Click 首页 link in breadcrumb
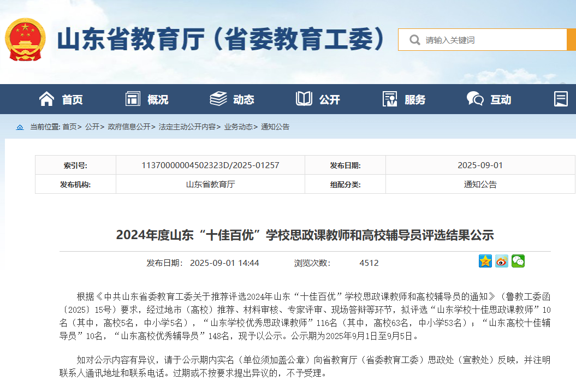The image size is (576, 392). point(69,127)
